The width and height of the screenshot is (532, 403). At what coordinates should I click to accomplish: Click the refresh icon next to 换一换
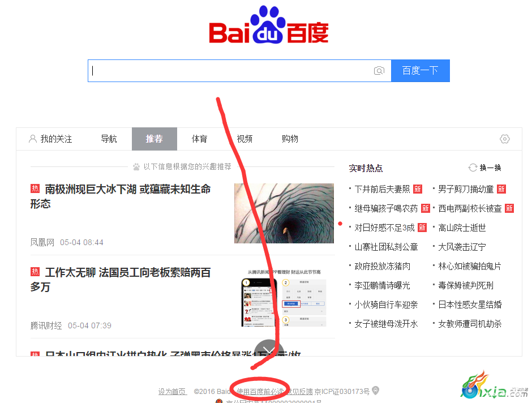click(x=473, y=168)
